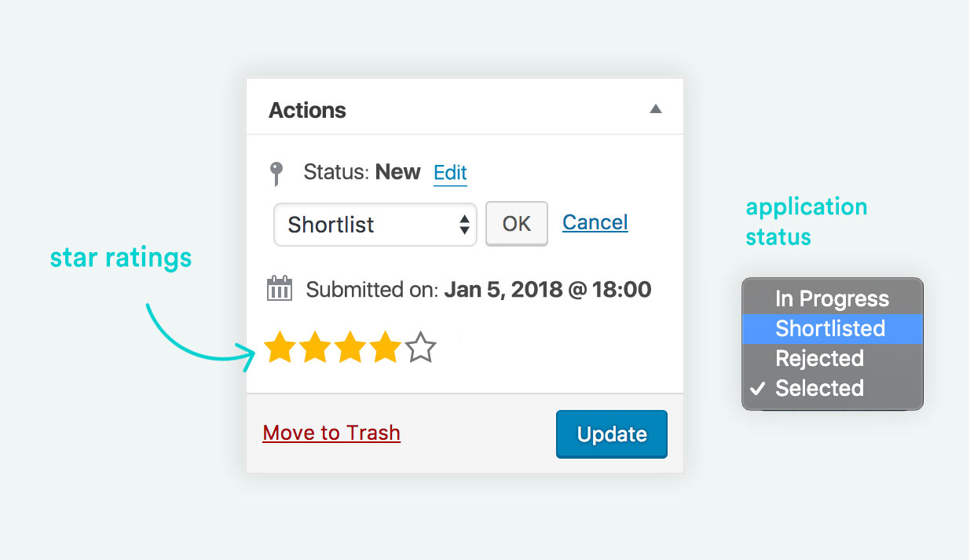This screenshot has width=970, height=560.
Task: Collapse the Actions panel triangle
Action: click(656, 109)
